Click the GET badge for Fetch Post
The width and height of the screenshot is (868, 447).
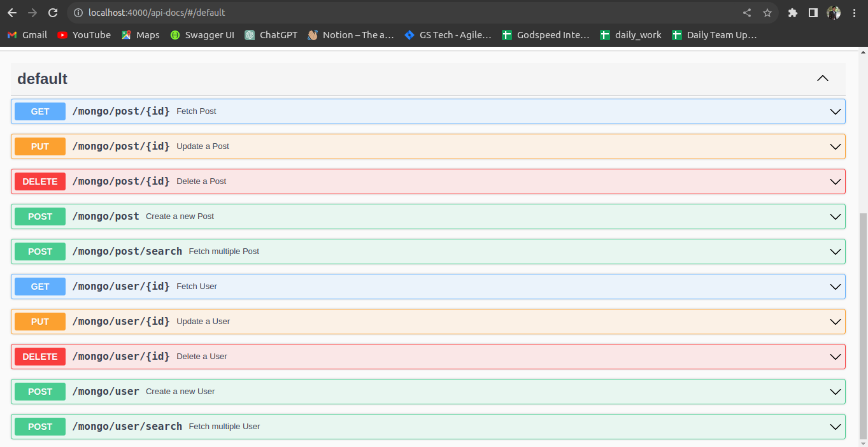tap(40, 111)
